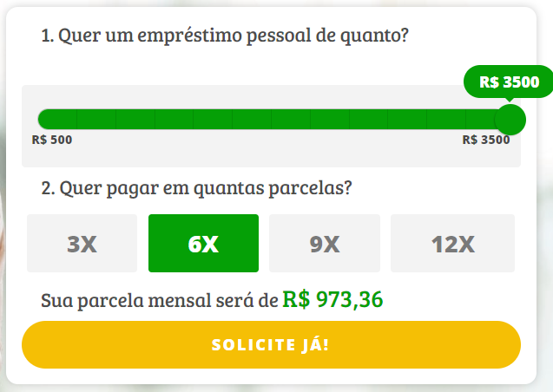Click the 'Sua parcela mensal será de' text
Image resolution: width=553 pixels, height=392 pixels.
pyautogui.click(x=160, y=301)
